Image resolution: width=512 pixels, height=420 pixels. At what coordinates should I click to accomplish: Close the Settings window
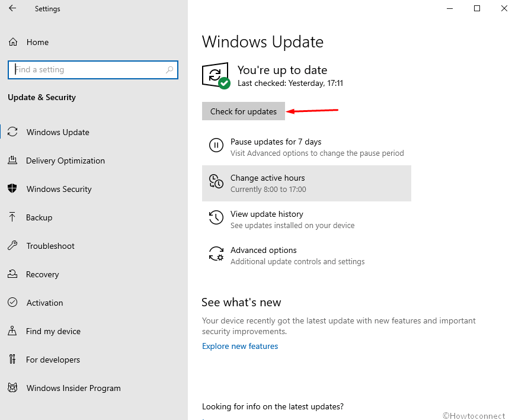504,8
